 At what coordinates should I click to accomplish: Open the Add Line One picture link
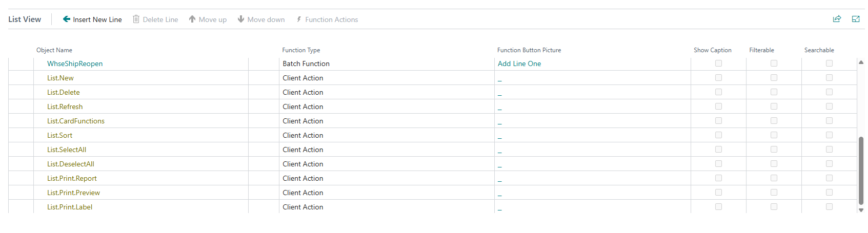point(519,63)
